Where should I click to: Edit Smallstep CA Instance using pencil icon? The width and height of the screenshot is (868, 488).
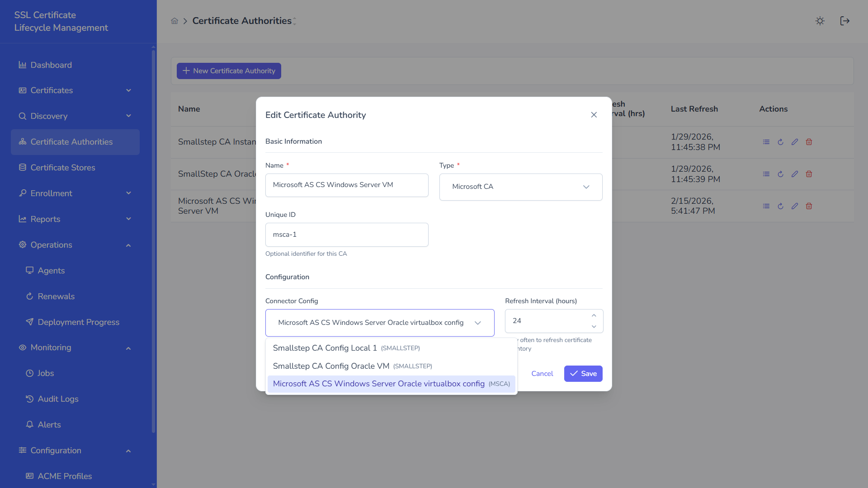coord(795,142)
